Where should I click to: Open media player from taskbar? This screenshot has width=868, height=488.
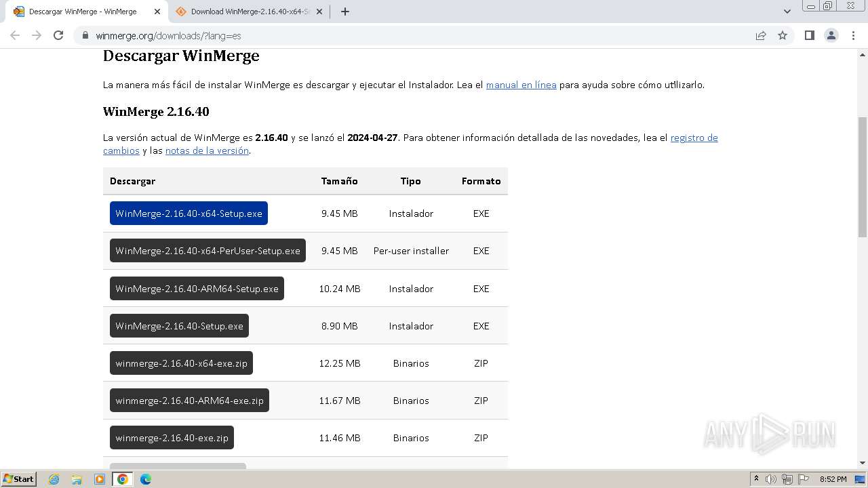[x=100, y=479]
